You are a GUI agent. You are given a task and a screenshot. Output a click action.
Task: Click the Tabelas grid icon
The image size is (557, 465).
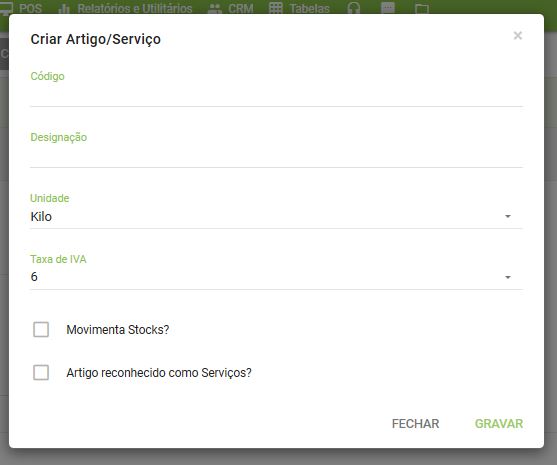[276, 8]
